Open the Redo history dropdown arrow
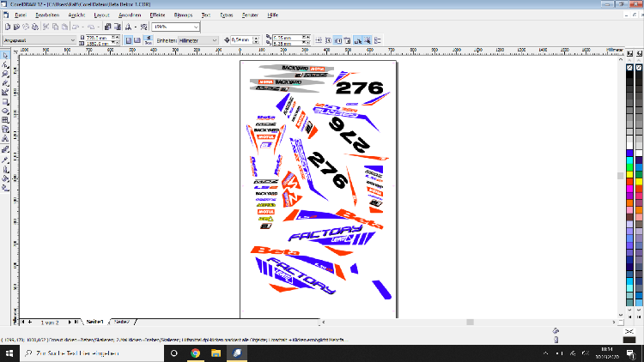The height and width of the screenshot is (362, 644). (99, 27)
